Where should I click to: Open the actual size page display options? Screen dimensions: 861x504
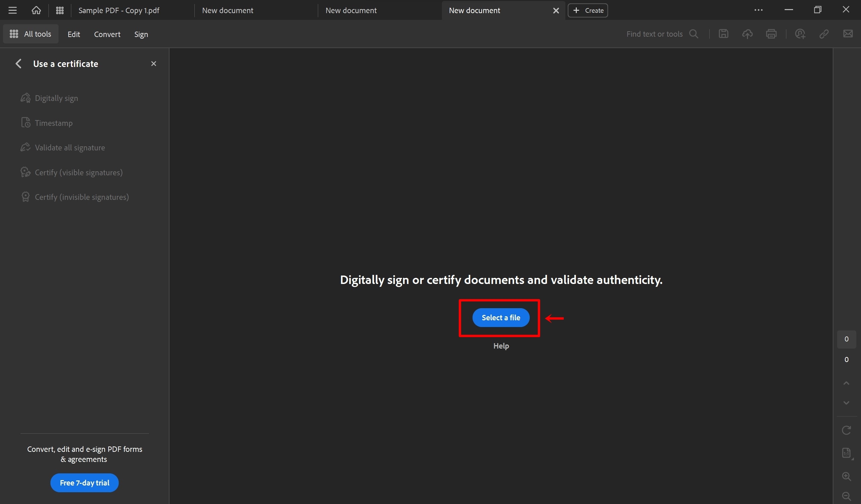(846, 453)
